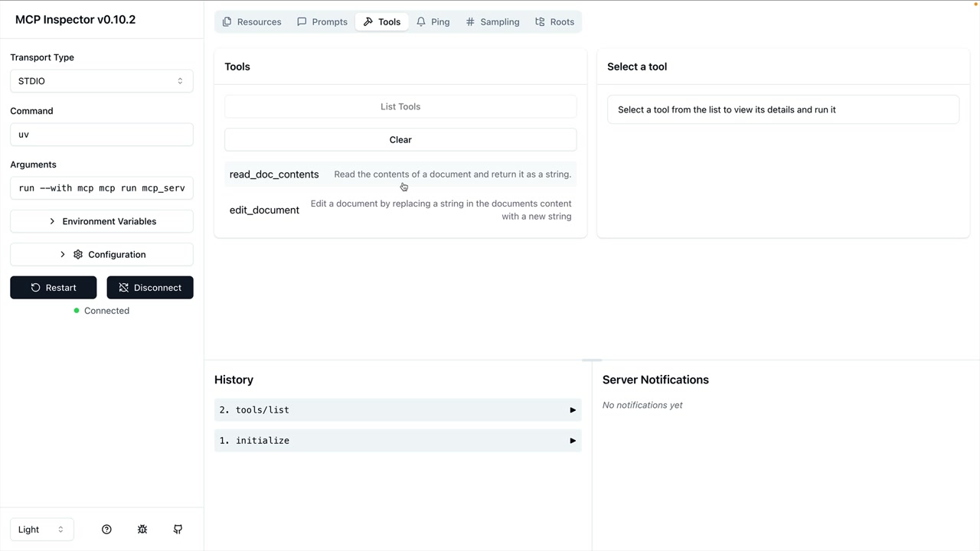
Task: Open the bug report icon
Action: pos(142,530)
